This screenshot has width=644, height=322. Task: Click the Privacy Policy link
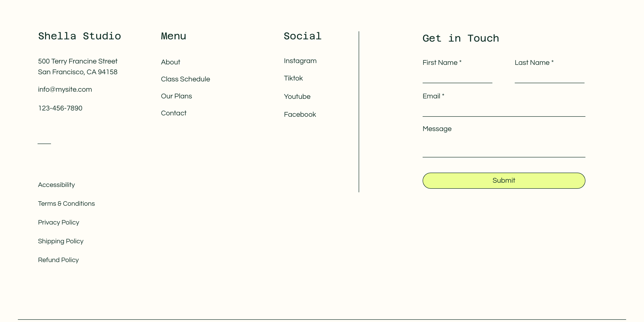point(59,222)
